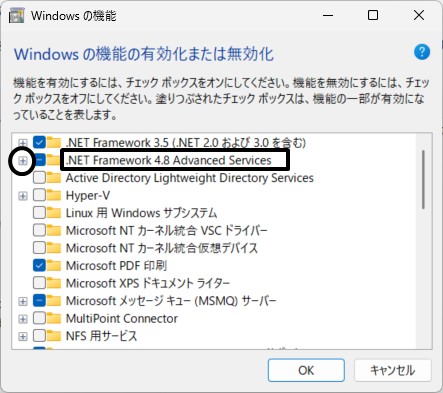Viewport: 443px width, 393px height.
Task: Click the blue help question mark icon
Action: [x=422, y=52]
